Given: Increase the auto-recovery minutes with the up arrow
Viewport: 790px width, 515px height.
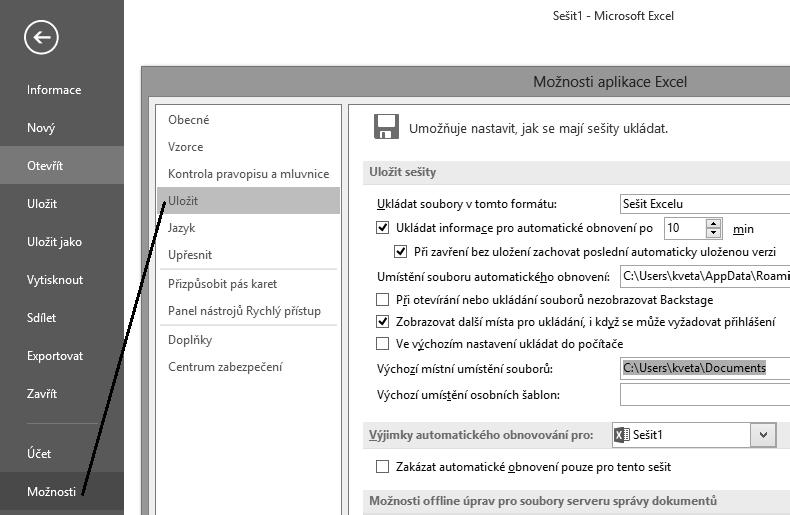Looking at the screenshot, I should [713, 224].
